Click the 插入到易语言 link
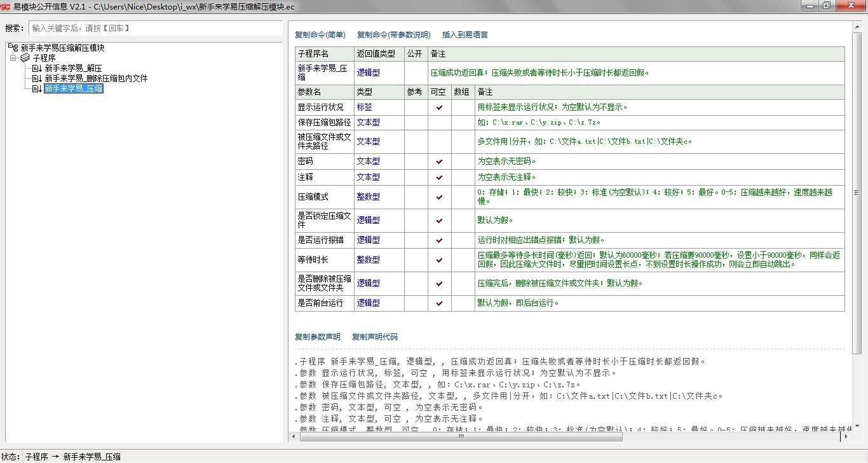 click(465, 35)
